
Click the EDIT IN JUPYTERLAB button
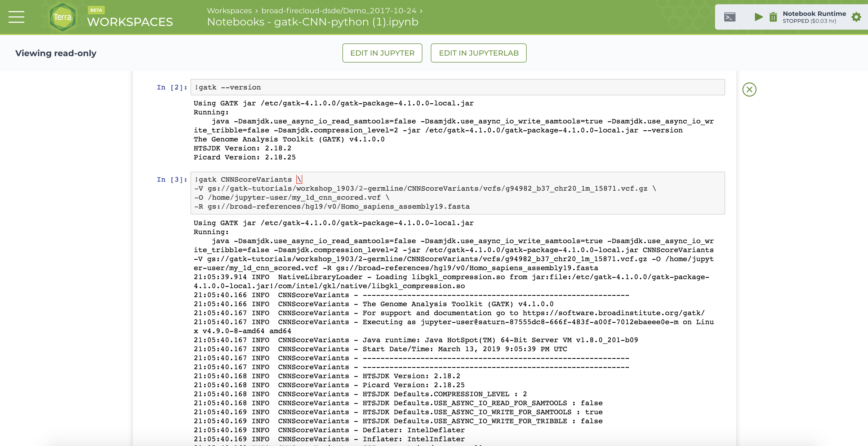click(x=478, y=53)
